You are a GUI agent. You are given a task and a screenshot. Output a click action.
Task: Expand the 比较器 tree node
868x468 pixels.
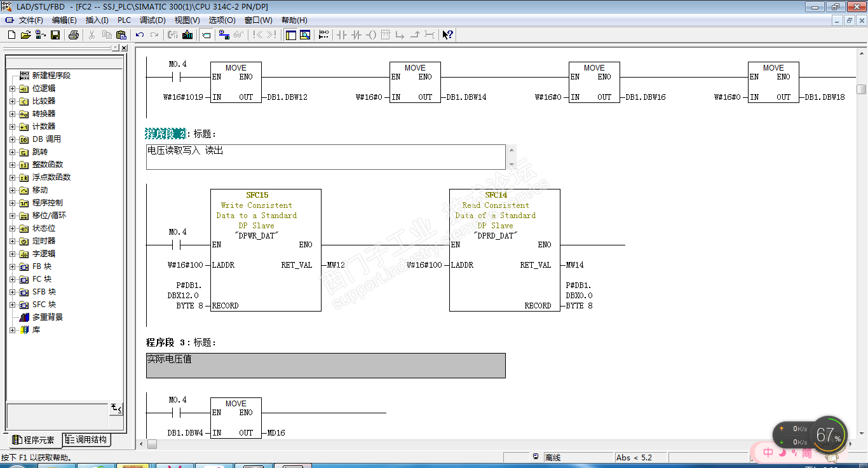12,101
